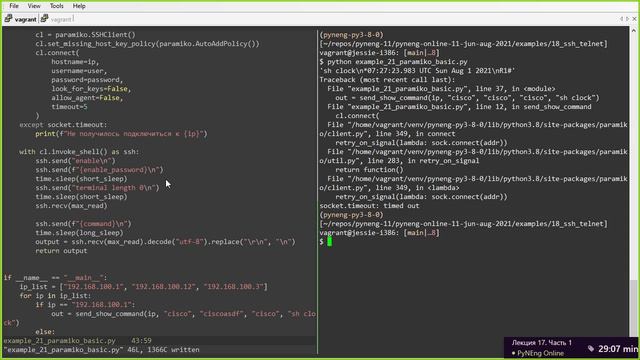Click 'with cl.invoke_shell() as ssh:' line

point(79,151)
